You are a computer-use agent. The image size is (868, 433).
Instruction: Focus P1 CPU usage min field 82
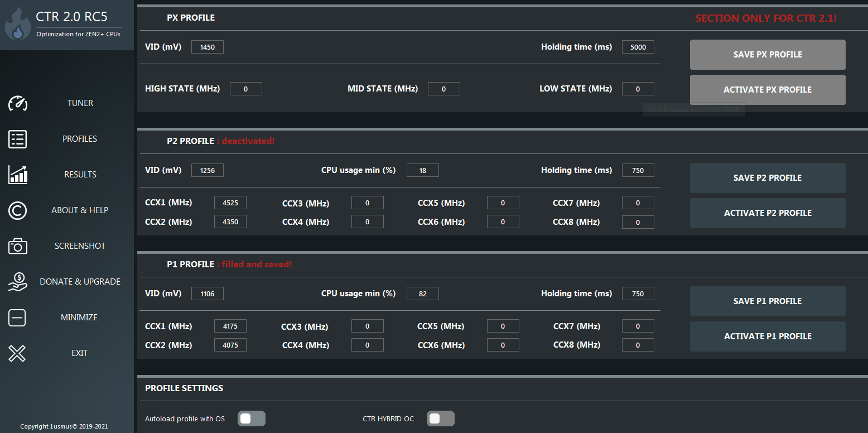[x=423, y=294]
